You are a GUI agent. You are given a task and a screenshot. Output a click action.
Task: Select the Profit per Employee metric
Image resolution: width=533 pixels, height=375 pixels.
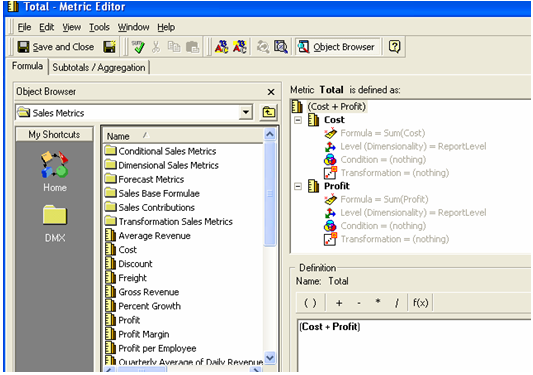pyautogui.click(x=150, y=348)
